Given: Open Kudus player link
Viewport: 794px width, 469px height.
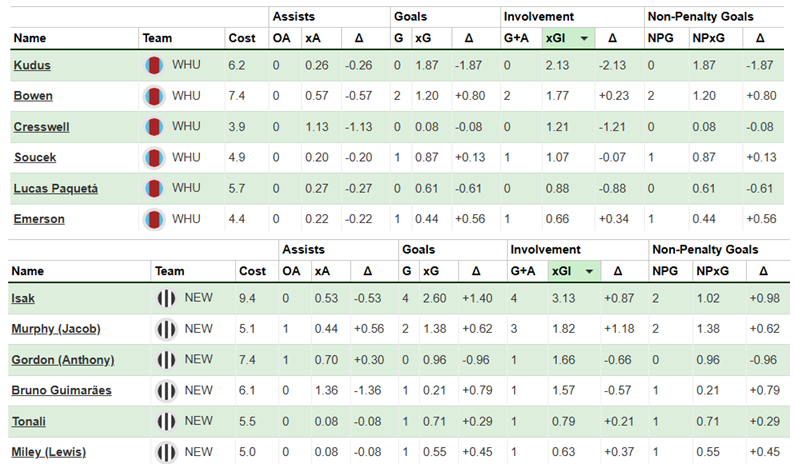Looking at the screenshot, I should 32,65.
